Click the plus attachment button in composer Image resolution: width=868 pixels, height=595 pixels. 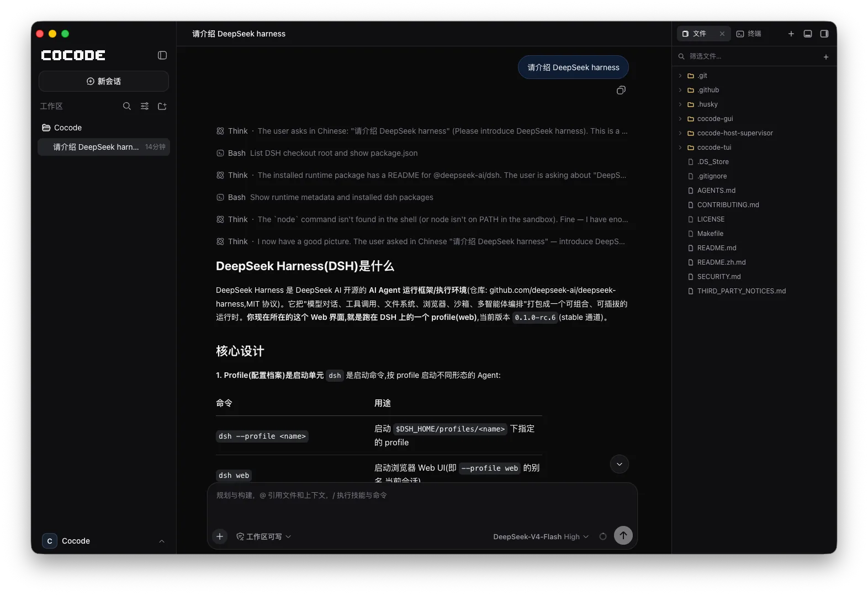point(220,536)
